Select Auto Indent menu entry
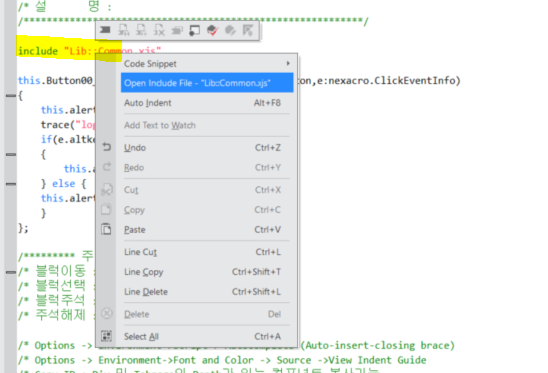Screen dimensions: 548x373 click(x=207, y=103)
